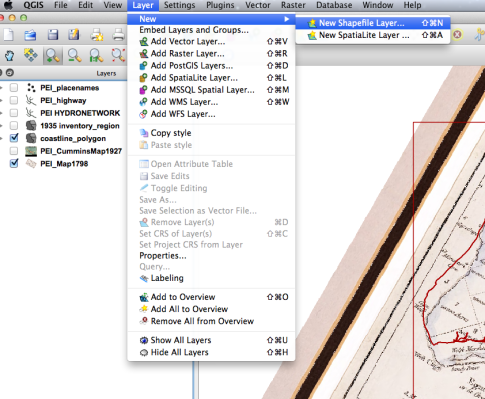This screenshot has width=485, height=399.
Task: Expand the PEI_placenames layer tree
Action: click(1, 88)
